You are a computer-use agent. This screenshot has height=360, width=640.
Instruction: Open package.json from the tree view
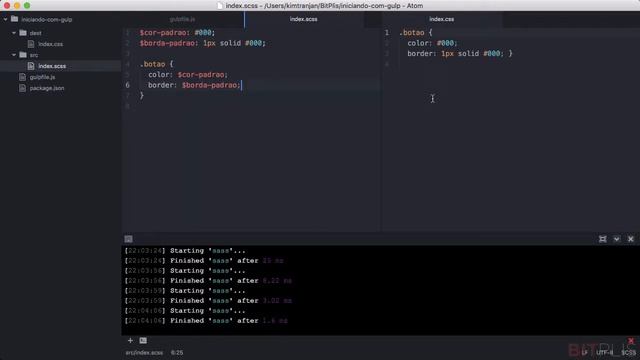pyautogui.click(x=47, y=88)
